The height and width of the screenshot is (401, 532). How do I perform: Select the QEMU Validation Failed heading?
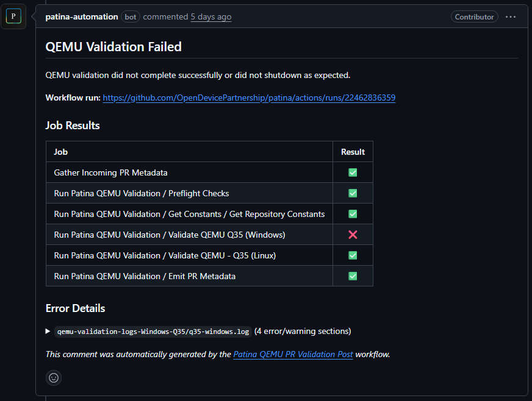113,46
